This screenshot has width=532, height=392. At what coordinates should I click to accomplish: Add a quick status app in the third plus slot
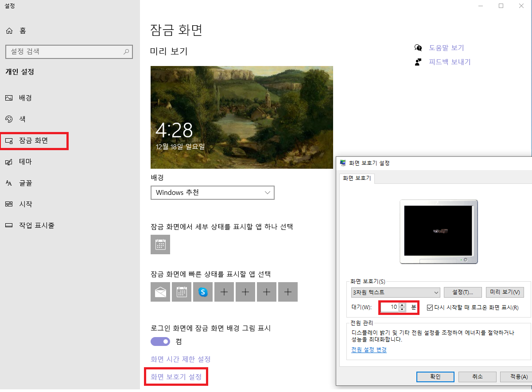267,292
